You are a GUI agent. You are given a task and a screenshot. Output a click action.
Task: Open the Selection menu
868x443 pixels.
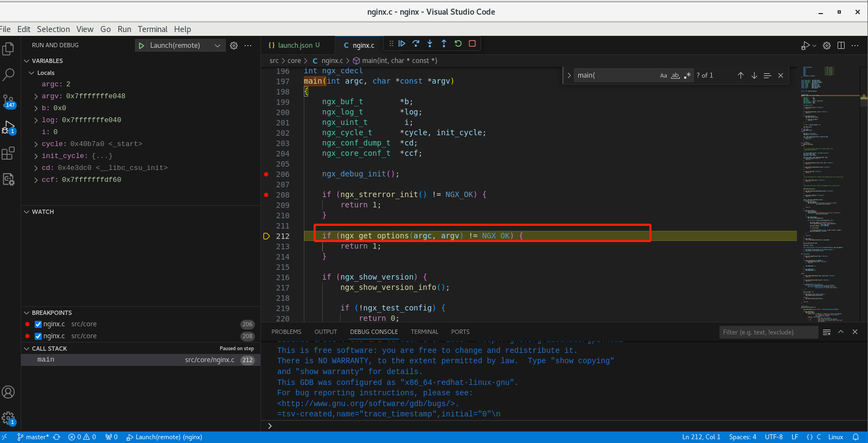[53, 29]
